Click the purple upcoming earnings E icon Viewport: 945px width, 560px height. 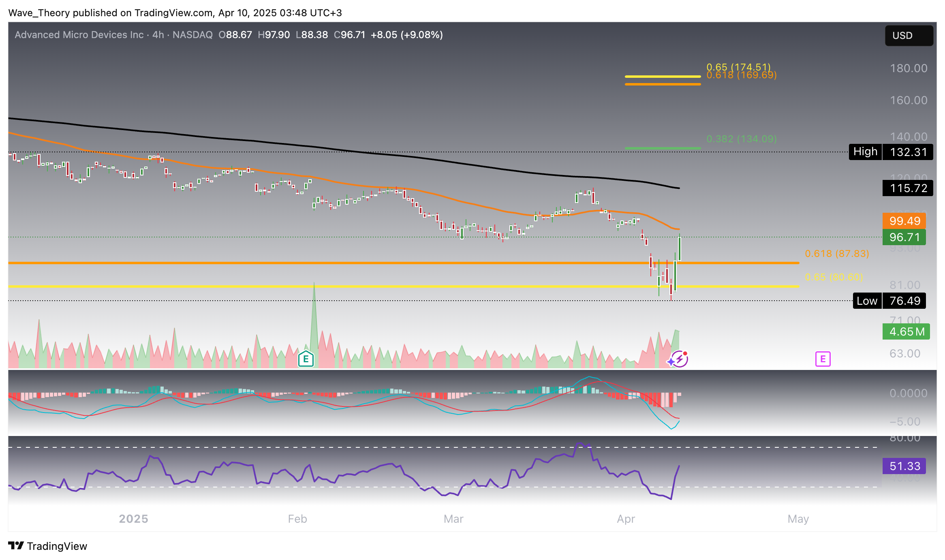tap(823, 359)
